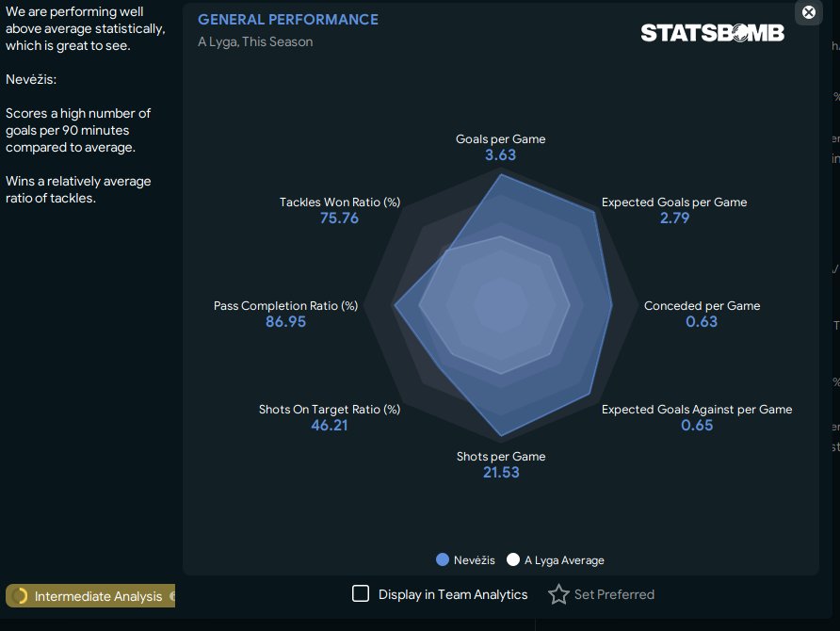Select the Goals per Game axis label
The image size is (840, 631).
(x=500, y=139)
